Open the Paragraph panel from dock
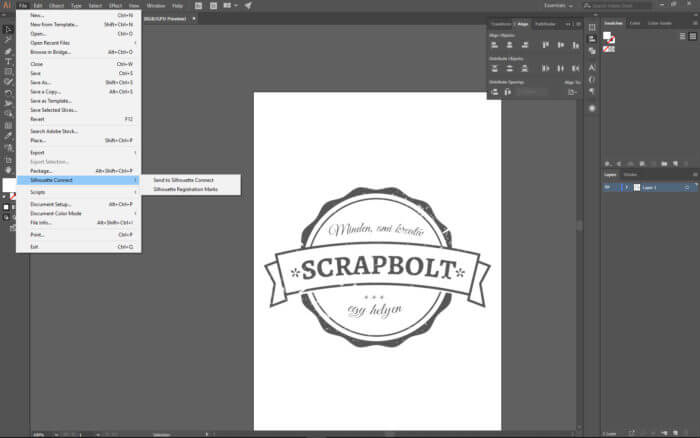This screenshot has width=700, height=438. pos(592,91)
